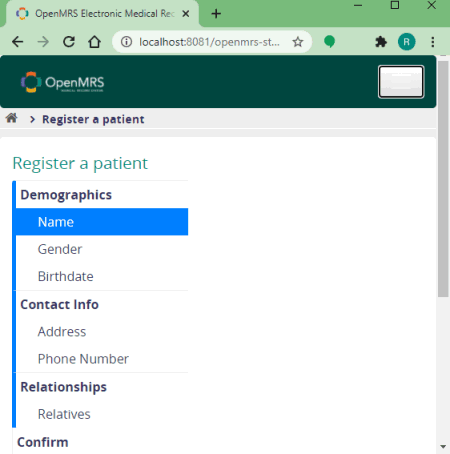Open the extensions puzzle-piece icon
This screenshot has width=450, height=454.
point(381,42)
